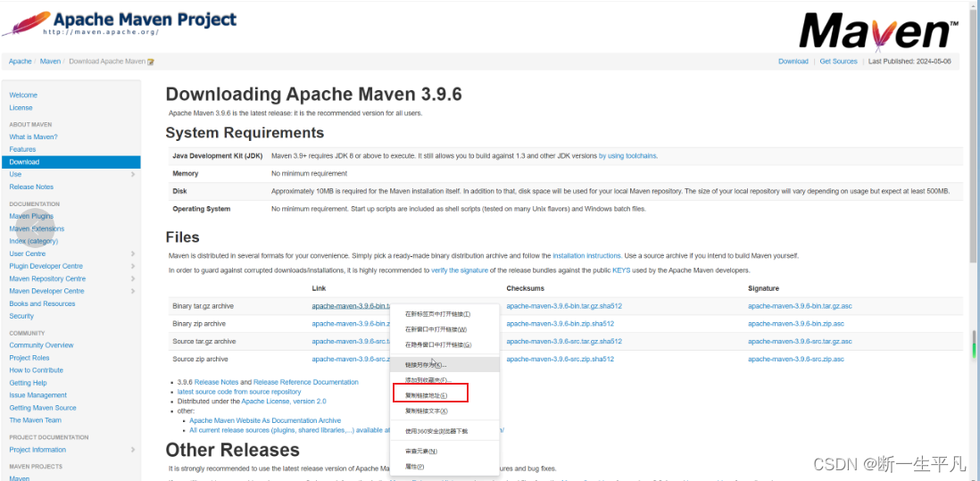Click the translucent circular back arrow overlay
980x481 pixels.
[35, 228]
